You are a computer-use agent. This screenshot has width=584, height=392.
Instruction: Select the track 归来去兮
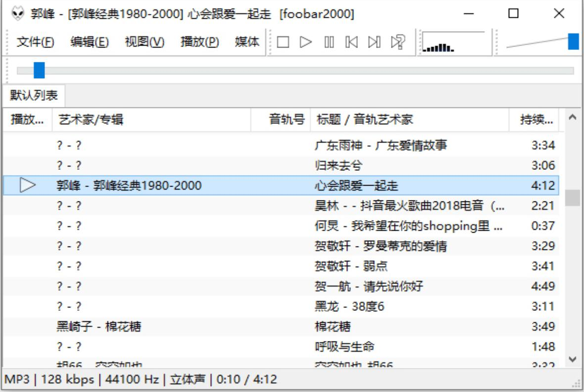[281, 165]
